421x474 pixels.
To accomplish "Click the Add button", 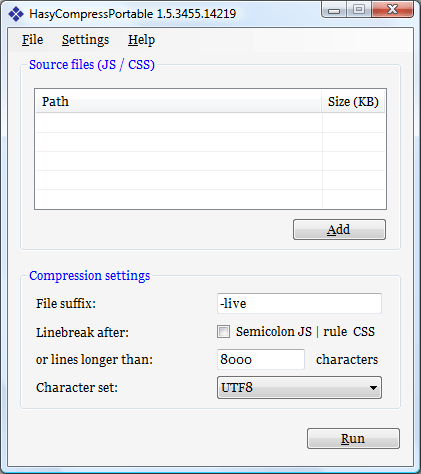I will (x=339, y=229).
